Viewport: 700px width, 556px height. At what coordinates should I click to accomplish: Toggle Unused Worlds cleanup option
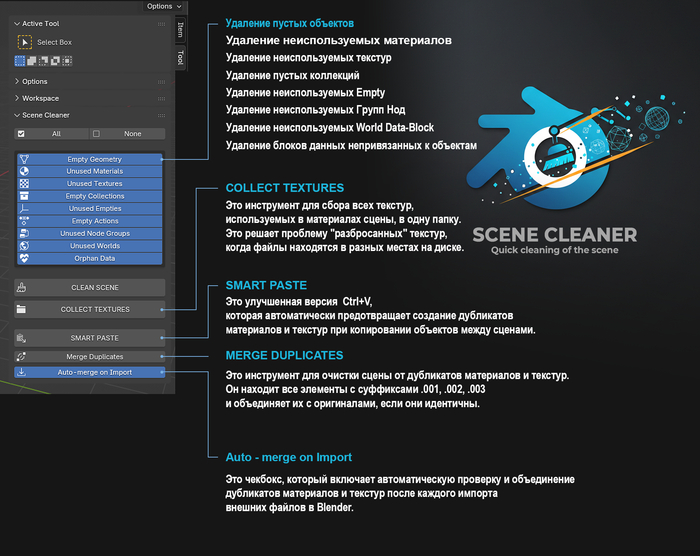pos(90,246)
